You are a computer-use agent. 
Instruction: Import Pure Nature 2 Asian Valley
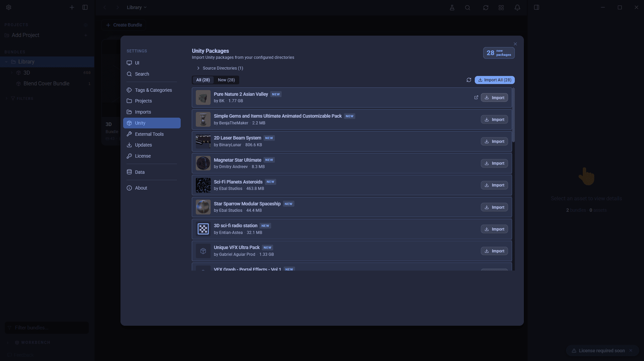[x=494, y=97]
